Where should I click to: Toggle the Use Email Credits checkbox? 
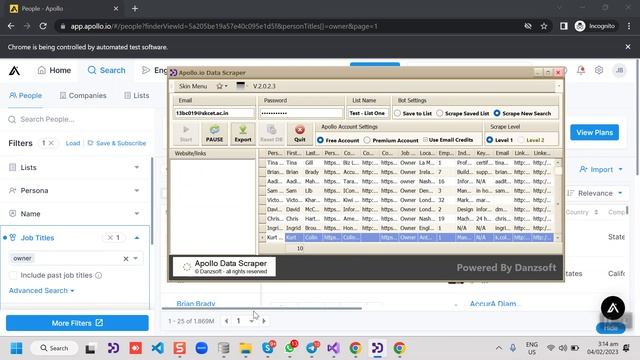click(425, 140)
